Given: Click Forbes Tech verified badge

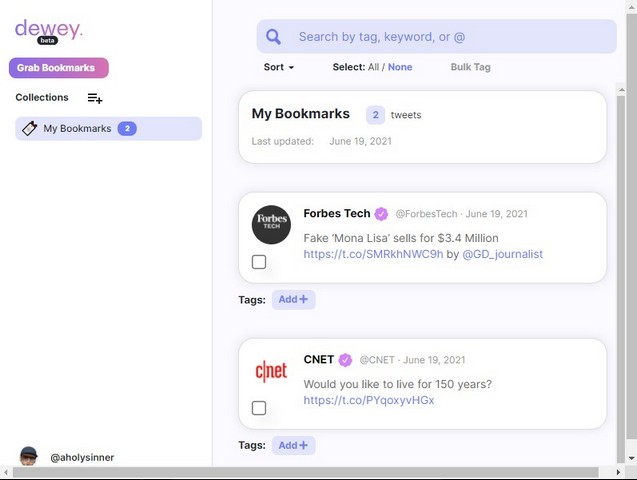Looking at the screenshot, I should pyautogui.click(x=381, y=214).
